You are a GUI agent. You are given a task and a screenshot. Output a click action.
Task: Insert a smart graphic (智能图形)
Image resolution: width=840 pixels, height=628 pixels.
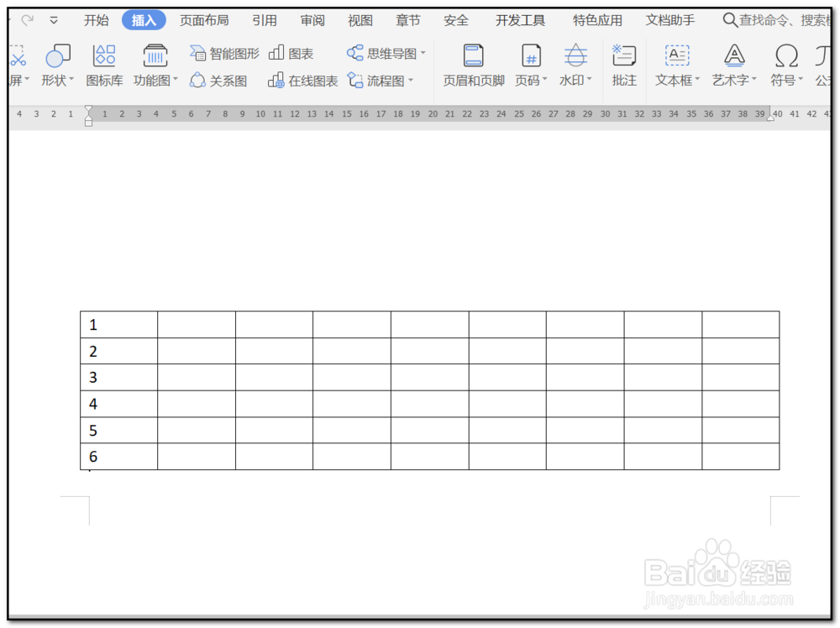point(224,54)
